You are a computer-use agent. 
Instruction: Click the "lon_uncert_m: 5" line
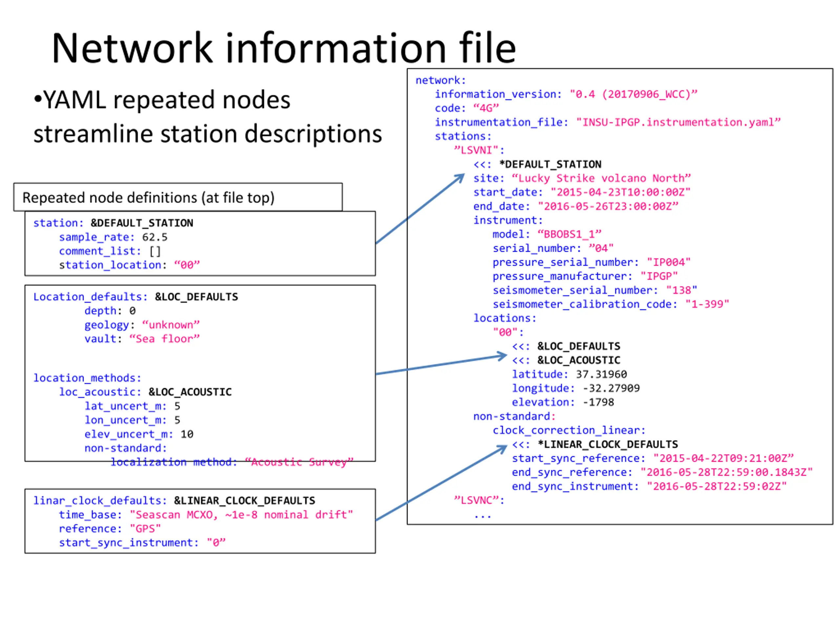pos(132,420)
